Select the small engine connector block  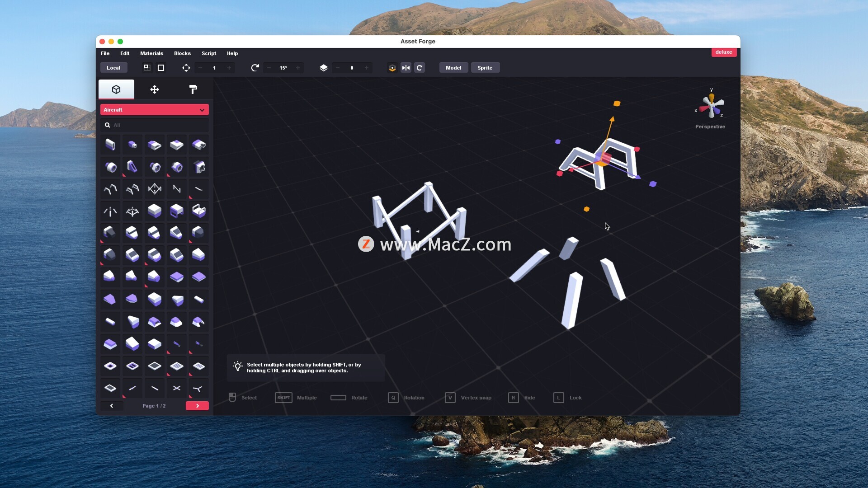132,145
